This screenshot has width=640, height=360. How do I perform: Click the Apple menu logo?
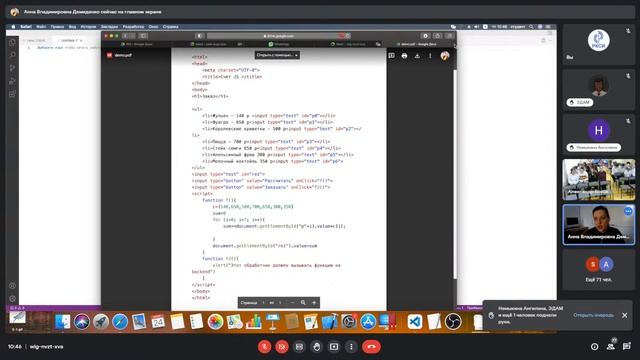pyautogui.click(x=13, y=27)
